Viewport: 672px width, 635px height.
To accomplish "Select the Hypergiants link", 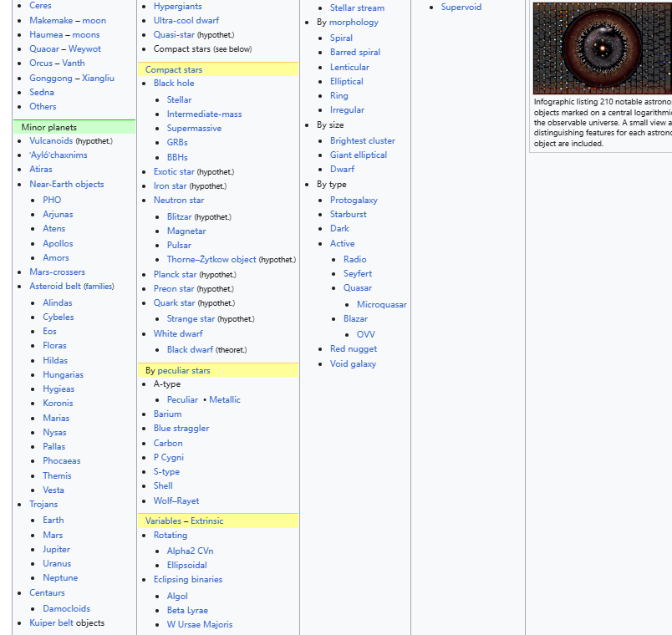I will [x=177, y=6].
